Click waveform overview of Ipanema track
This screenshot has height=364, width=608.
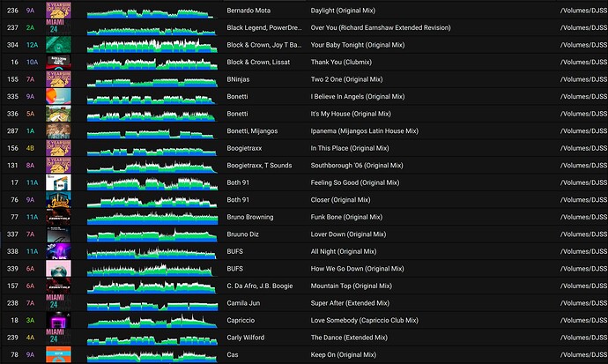point(151,131)
